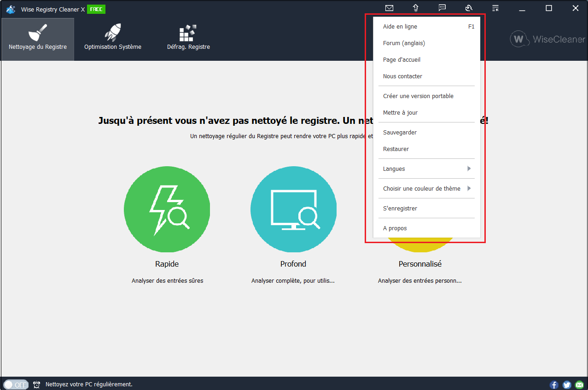
Task: Click the Wise Registry Cleaner app logo
Action: (11, 9)
